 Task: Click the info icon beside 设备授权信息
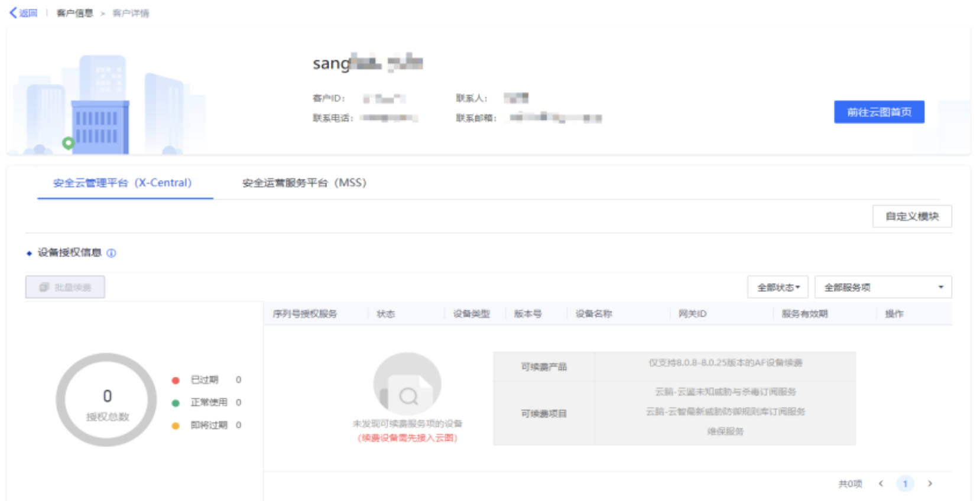[x=111, y=253]
